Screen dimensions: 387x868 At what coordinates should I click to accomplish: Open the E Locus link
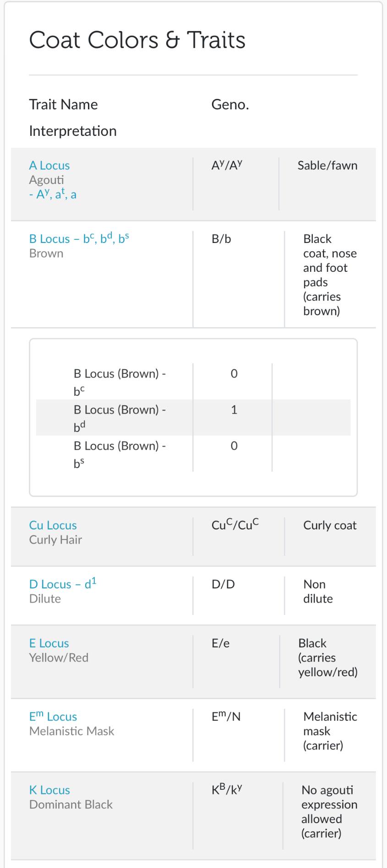pos(49,643)
